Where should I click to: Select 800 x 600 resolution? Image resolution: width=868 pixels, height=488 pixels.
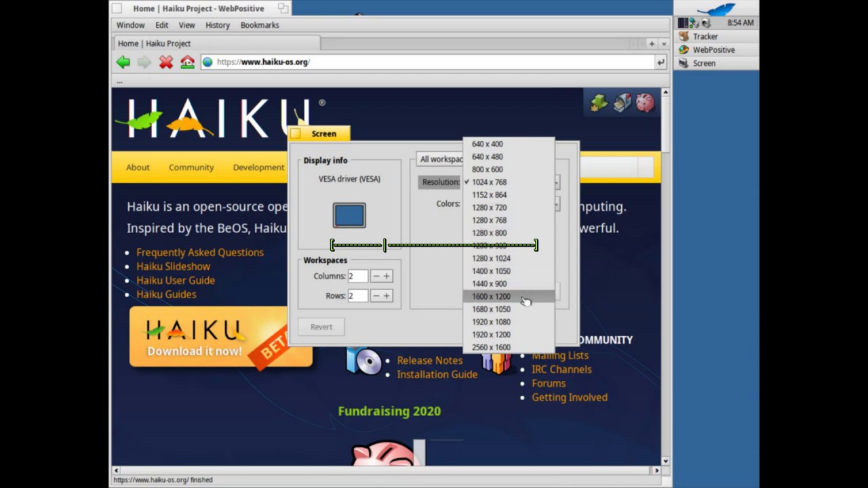coord(509,169)
